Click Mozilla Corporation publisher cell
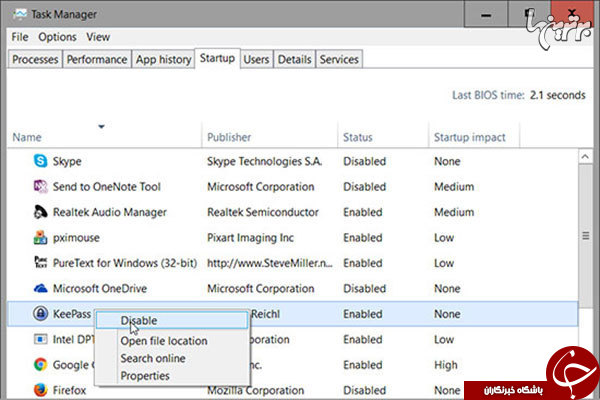Screen dimensions: 600x400 pyautogui.click(x=256, y=390)
